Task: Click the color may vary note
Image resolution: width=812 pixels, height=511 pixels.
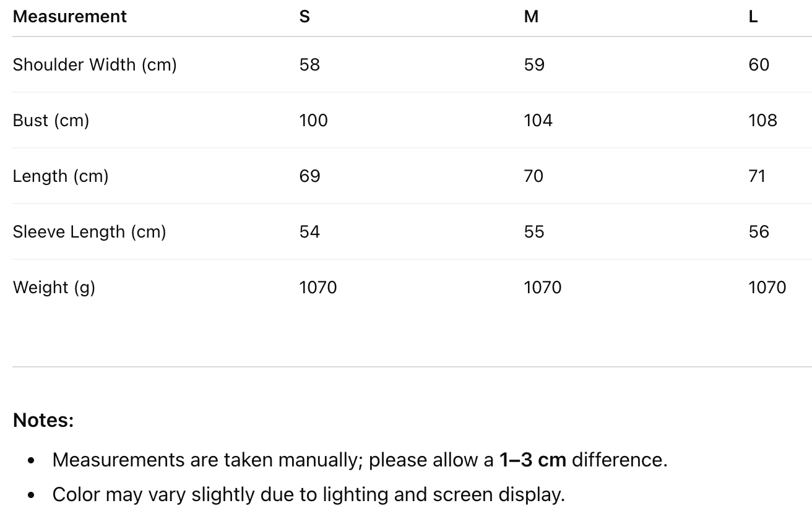Action: (x=308, y=494)
